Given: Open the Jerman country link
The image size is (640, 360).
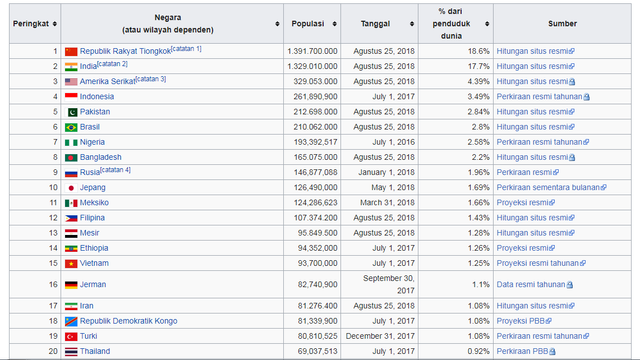Looking at the screenshot, I should (x=93, y=284).
